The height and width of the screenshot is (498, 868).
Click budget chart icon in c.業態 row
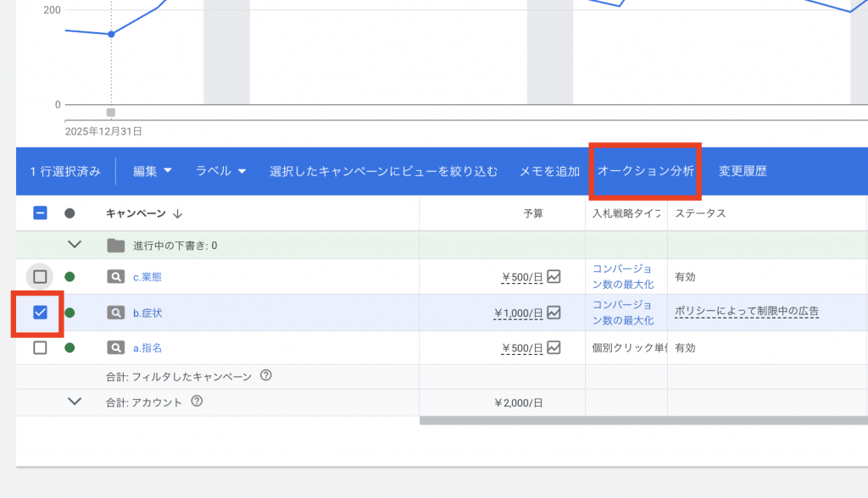pyautogui.click(x=554, y=276)
